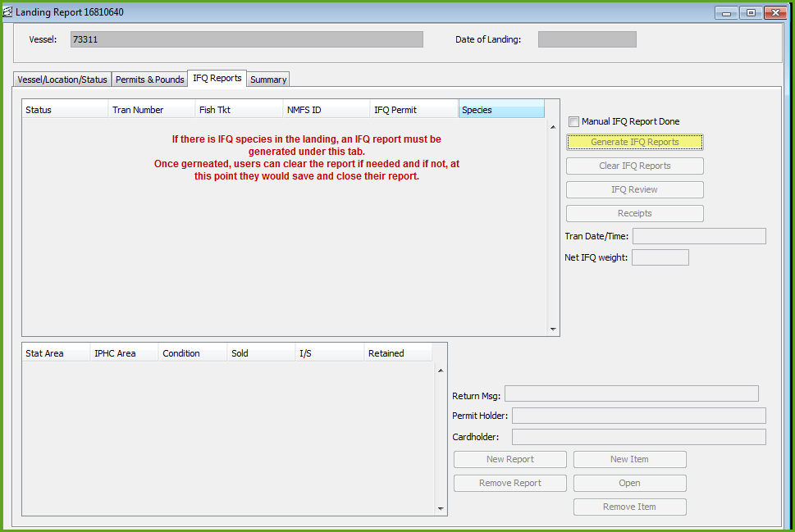Click the Remove Item button
The height and width of the screenshot is (532, 795).
[x=630, y=507]
